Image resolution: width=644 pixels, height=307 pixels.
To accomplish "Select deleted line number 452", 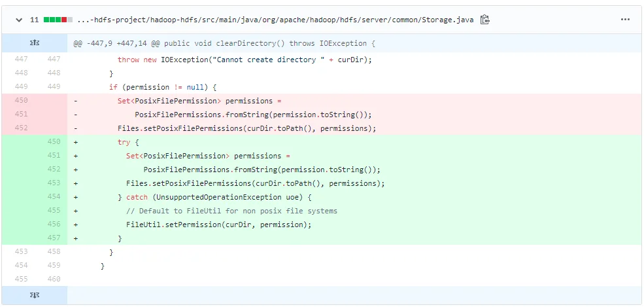I will (20, 128).
